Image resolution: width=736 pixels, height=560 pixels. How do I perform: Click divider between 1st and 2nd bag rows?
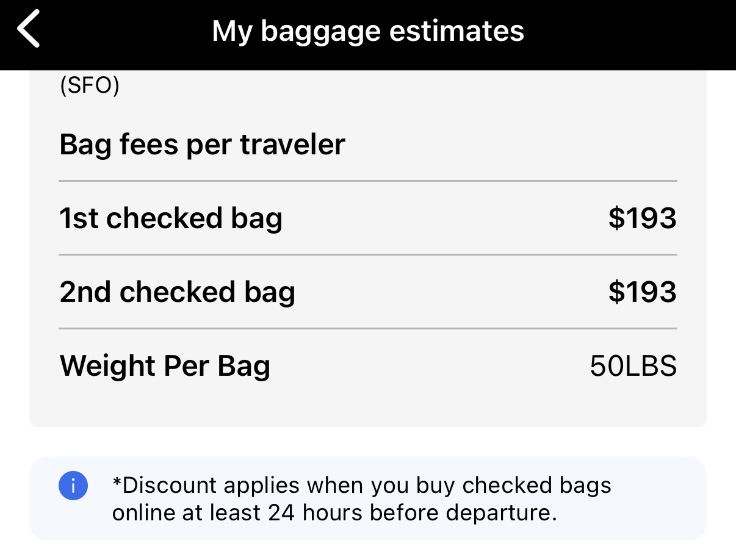[367, 254]
